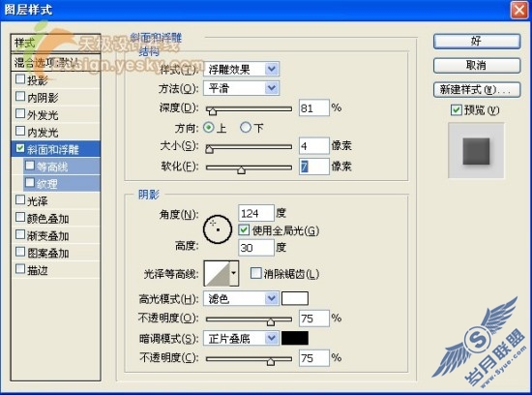
Task: Click the 新建样式 new style button
Action: (x=477, y=90)
